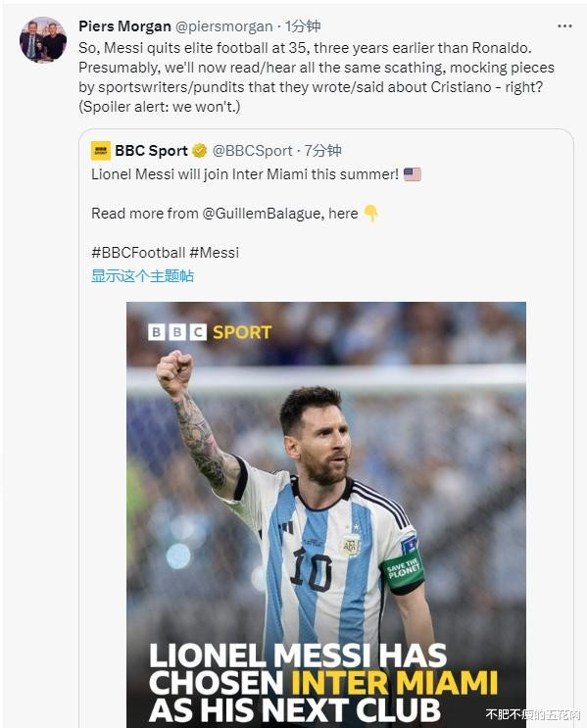Open the Messi Inter Miami image

click(326, 514)
